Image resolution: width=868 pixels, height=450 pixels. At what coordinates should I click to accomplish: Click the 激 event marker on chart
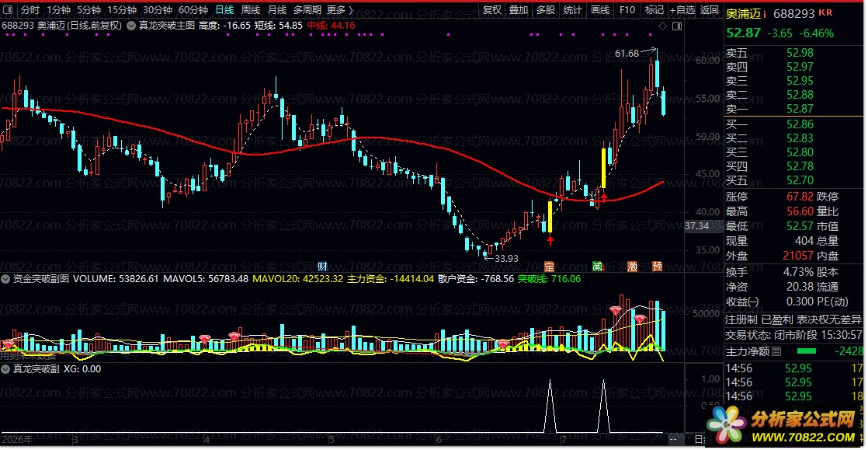click(x=632, y=266)
